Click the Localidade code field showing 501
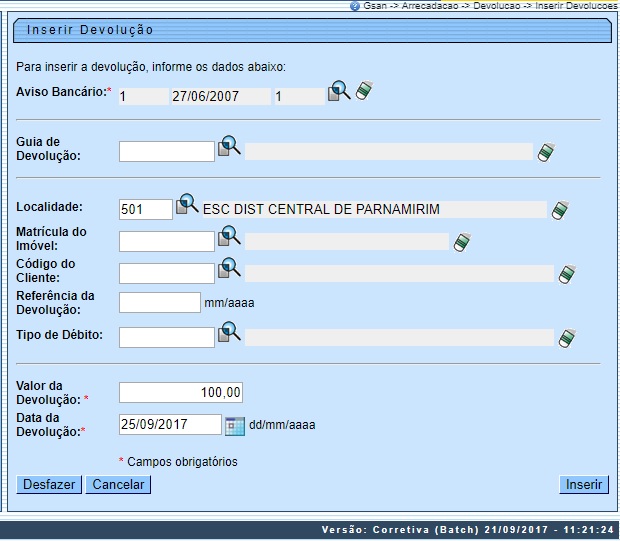Viewport: 620px width, 541px height. [146, 209]
